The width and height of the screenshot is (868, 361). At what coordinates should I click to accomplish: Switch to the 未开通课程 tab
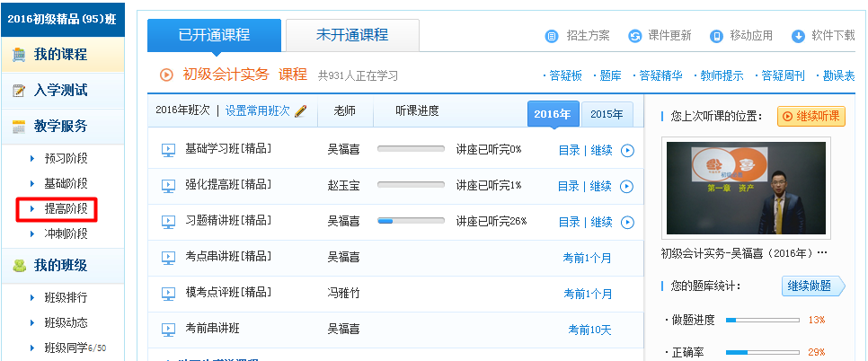pos(351,36)
